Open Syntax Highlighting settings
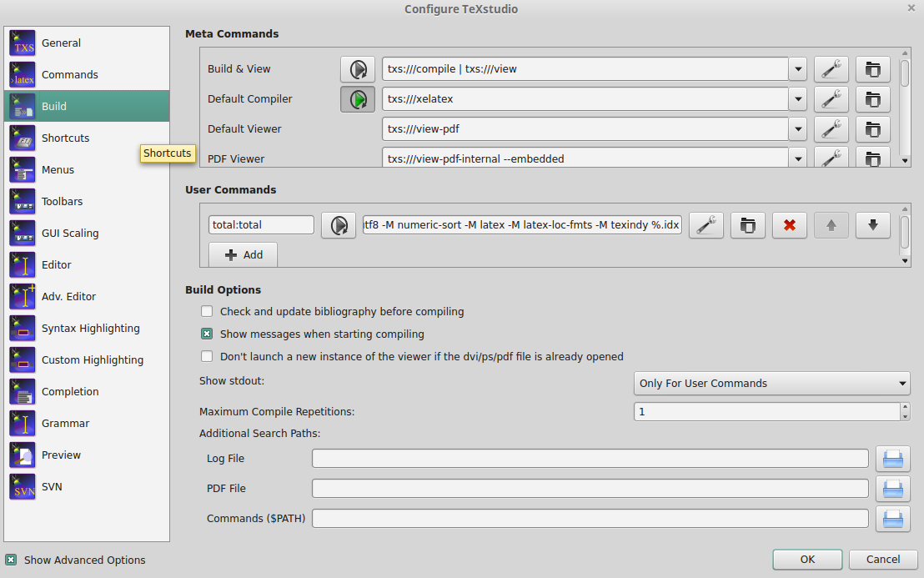Screen dimensions: 924x578 [87, 328]
